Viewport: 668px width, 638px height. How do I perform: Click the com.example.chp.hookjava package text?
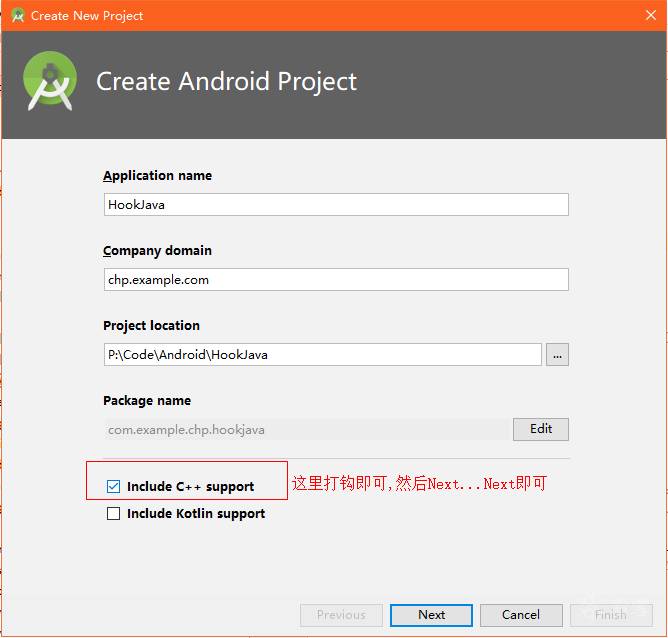coord(186,430)
